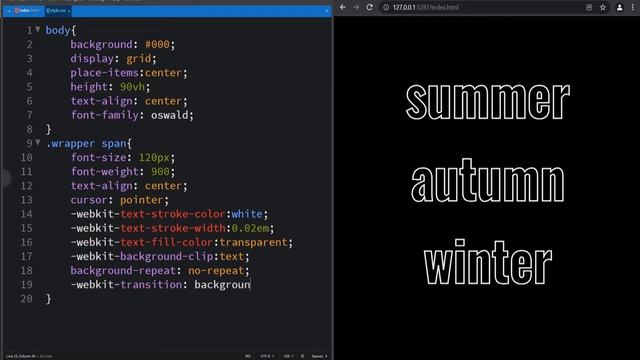
Task: Click the '.wrapper span{' selector text
Action: pyautogui.click(x=89, y=143)
